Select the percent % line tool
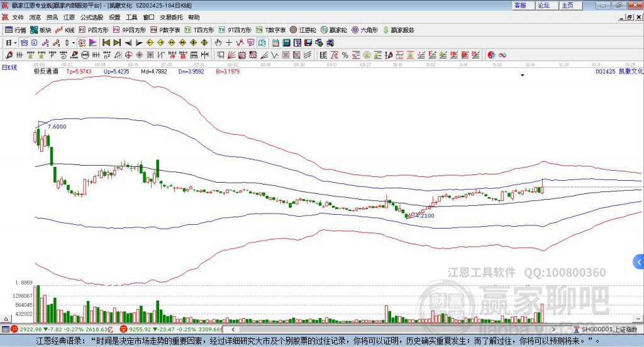 345,55
